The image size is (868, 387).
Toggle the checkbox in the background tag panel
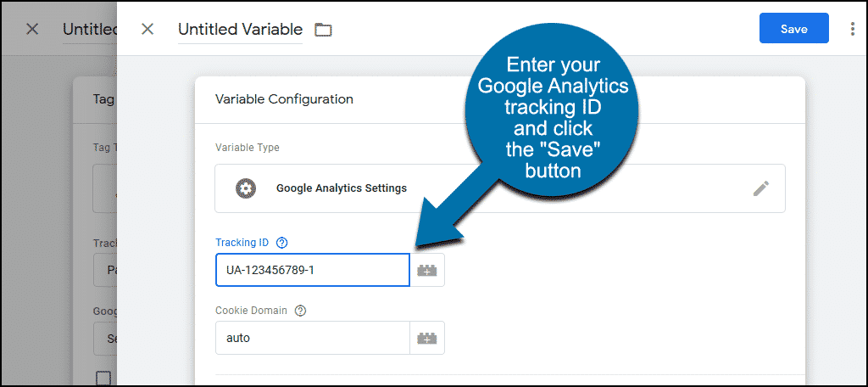(x=103, y=379)
